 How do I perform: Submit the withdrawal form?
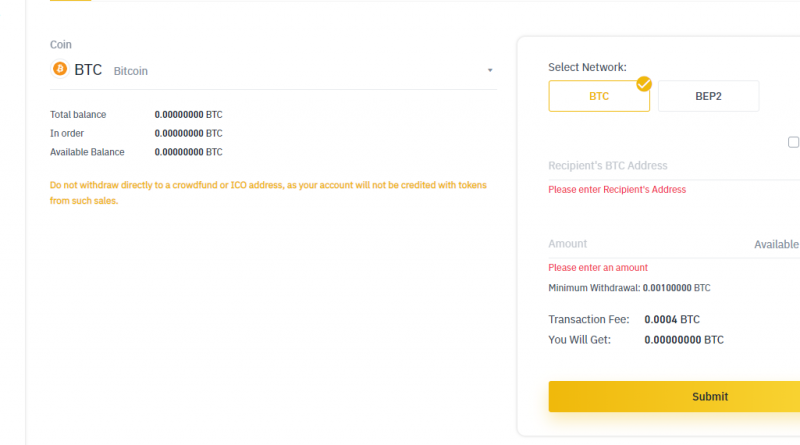[x=674, y=397]
